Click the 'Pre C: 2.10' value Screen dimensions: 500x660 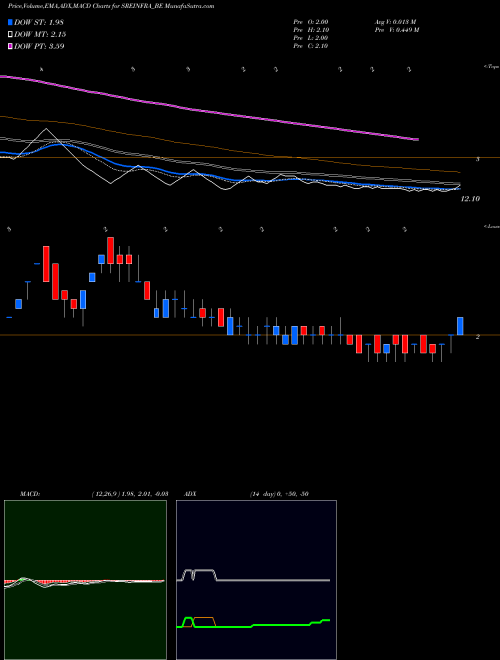point(311,46)
